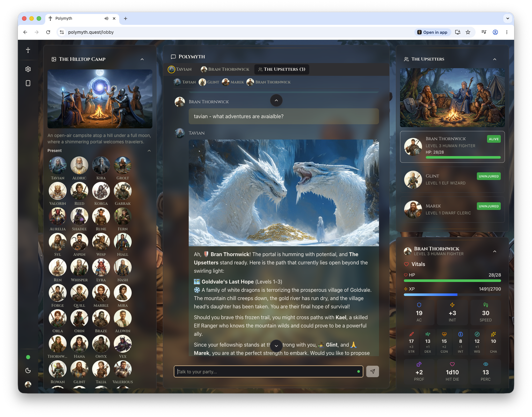532x417 pixels.
Task: Click the DEX ability icon
Action: coord(428,334)
